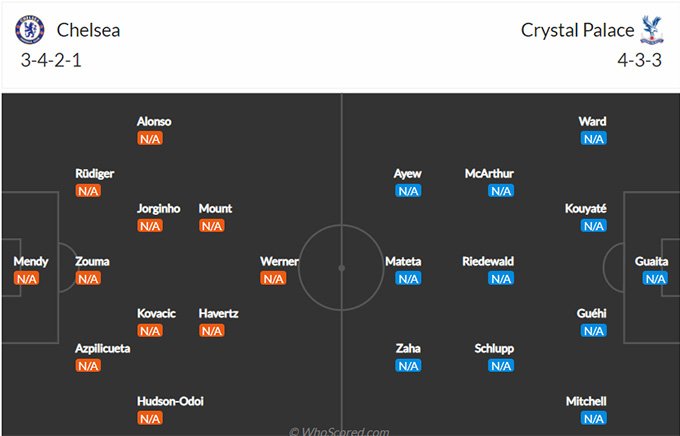Image resolution: width=680 pixels, height=436 pixels.
Task: Click the Chelsea 3-4-2-1 formation text
Action: tap(51, 60)
